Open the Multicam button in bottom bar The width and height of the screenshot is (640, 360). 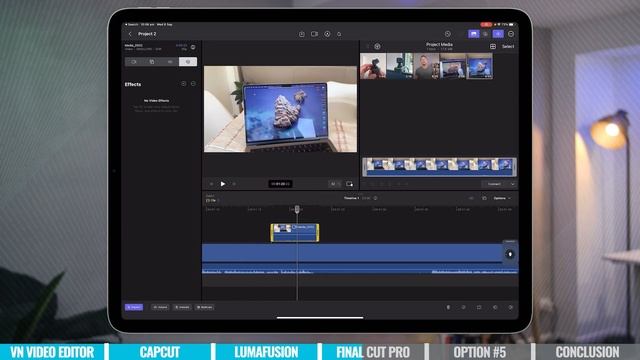point(204,307)
